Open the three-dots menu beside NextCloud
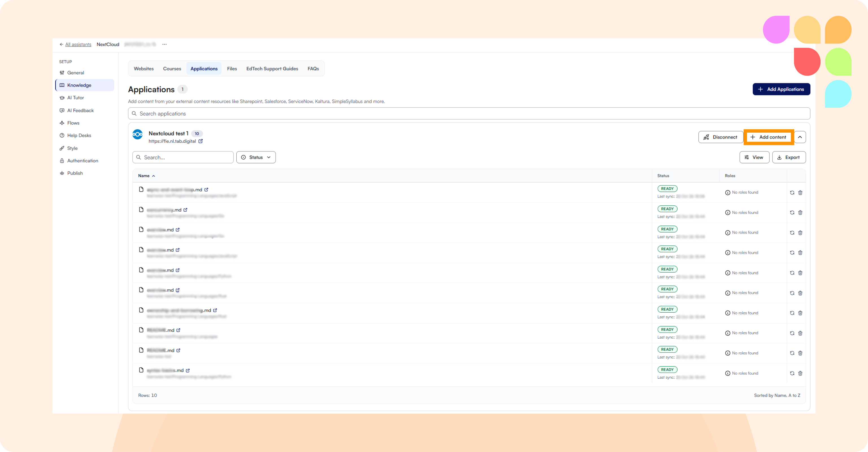Screen dimensions: 868x452 click(164, 45)
